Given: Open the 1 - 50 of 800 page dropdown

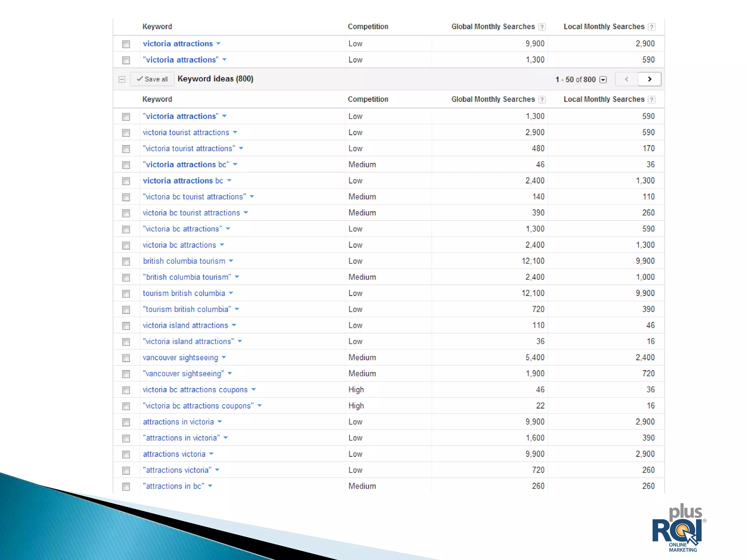Looking at the screenshot, I should (x=603, y=79).
